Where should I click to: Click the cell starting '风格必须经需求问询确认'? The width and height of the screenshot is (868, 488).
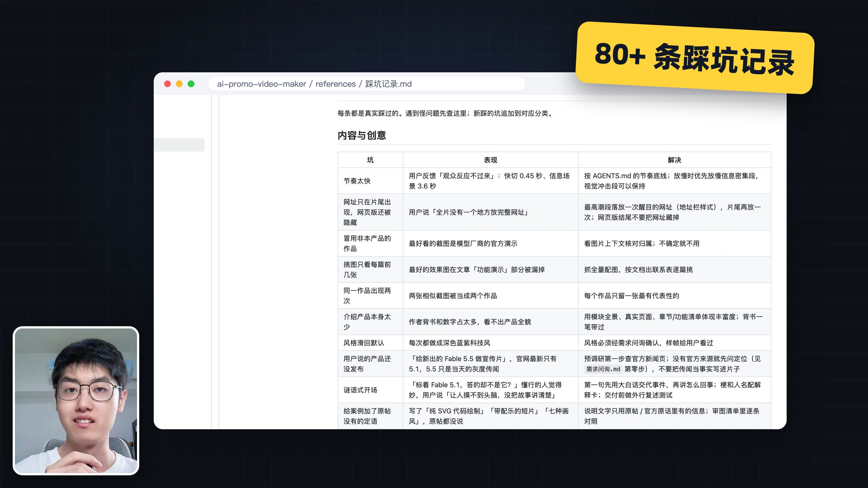pos(675,343)
